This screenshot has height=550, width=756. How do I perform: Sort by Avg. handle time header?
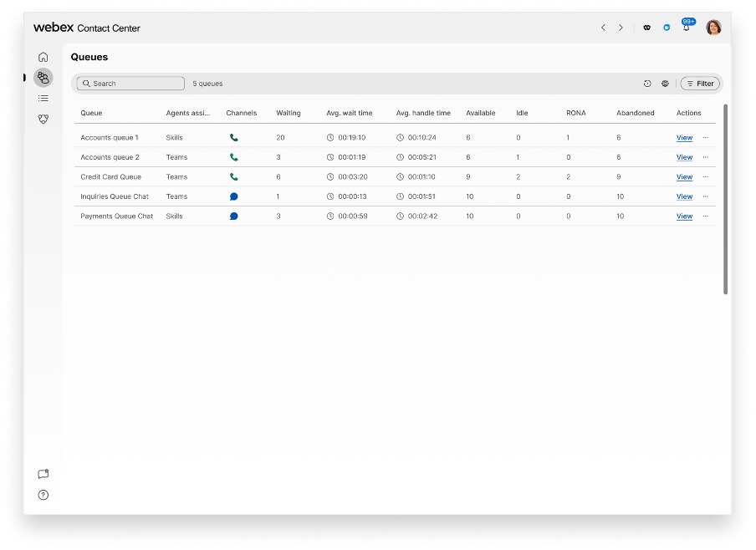(423, 113)
